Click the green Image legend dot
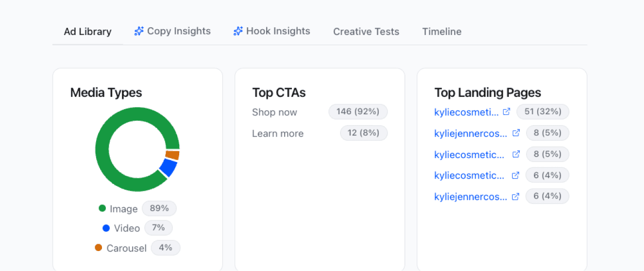644x271 pixels. [x=102, y=208]
